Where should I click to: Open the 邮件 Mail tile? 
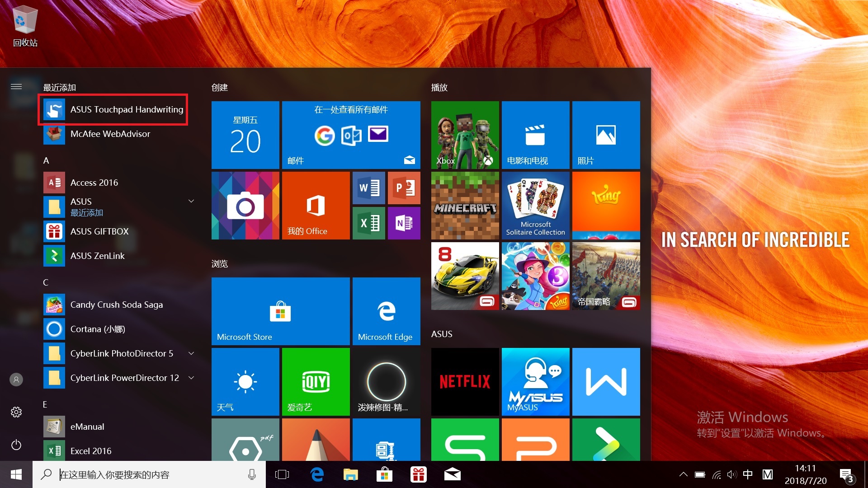pos(351,135)
